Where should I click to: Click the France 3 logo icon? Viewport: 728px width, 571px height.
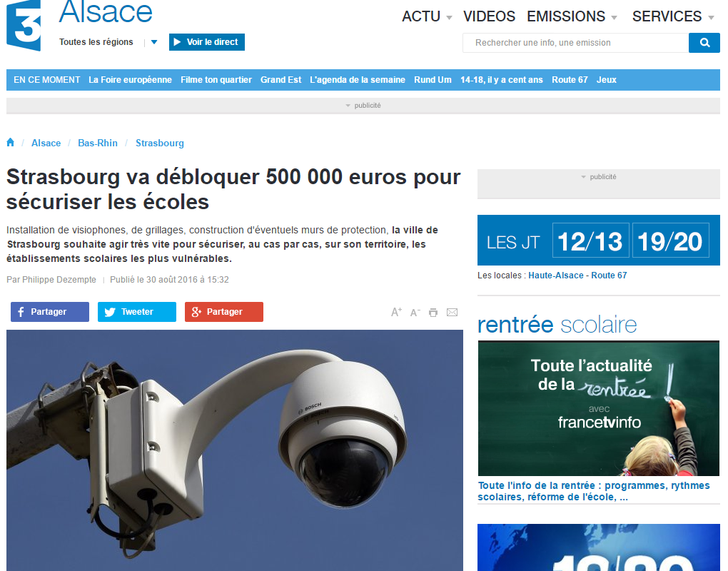pyautogui.click(x=24, y=25)
